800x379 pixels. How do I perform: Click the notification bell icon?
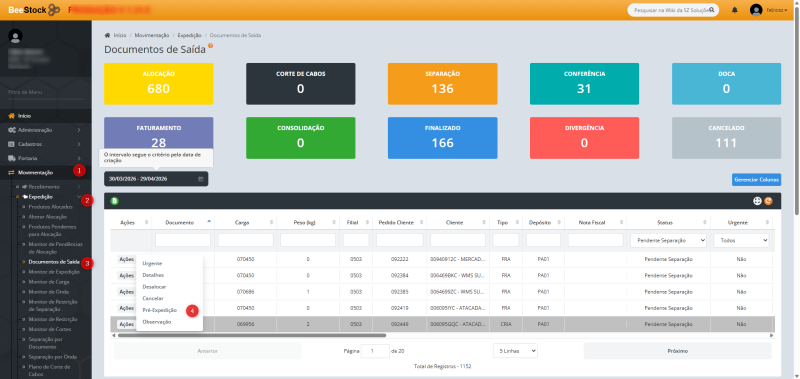(x=735, y=10)
